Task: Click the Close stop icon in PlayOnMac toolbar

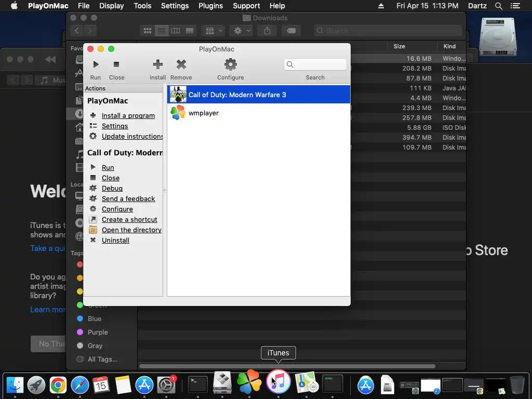Action: (116, 64)
